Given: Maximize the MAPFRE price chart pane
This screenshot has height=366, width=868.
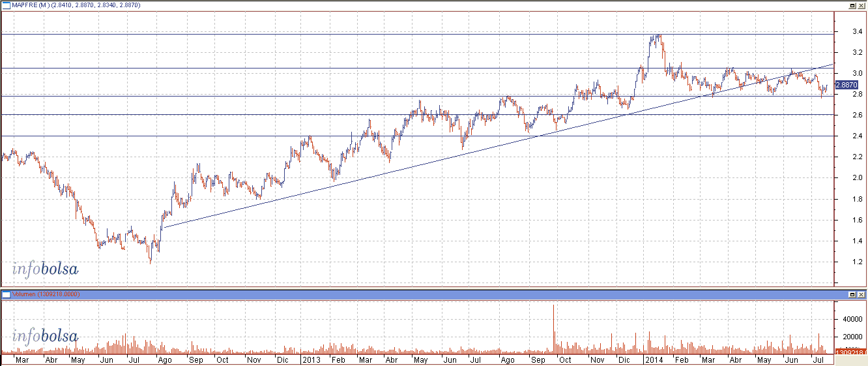Looking at the screenshot, I should [852, 5].
